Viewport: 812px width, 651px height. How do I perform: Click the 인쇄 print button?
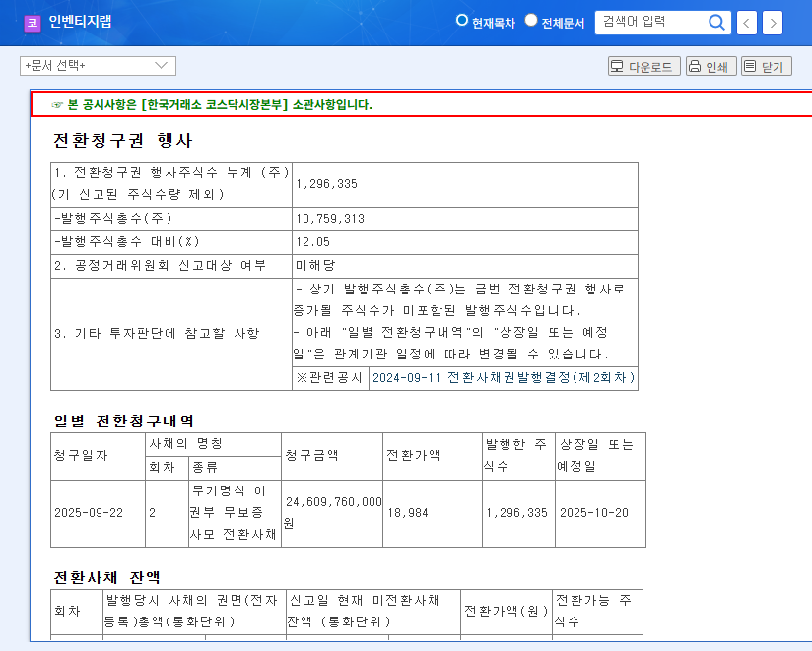711,66
